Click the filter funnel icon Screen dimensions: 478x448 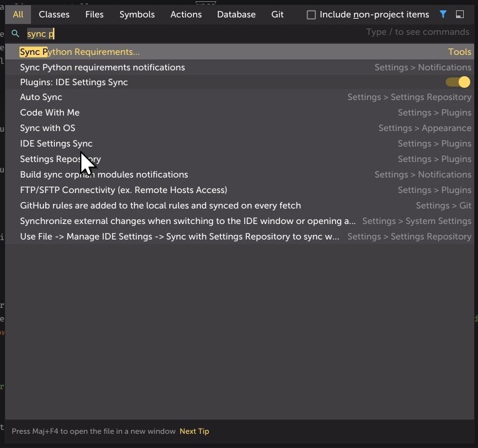[443, 14]
